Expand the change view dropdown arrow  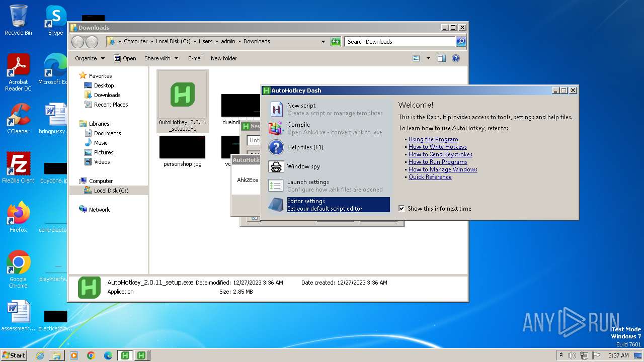point(428,58)
